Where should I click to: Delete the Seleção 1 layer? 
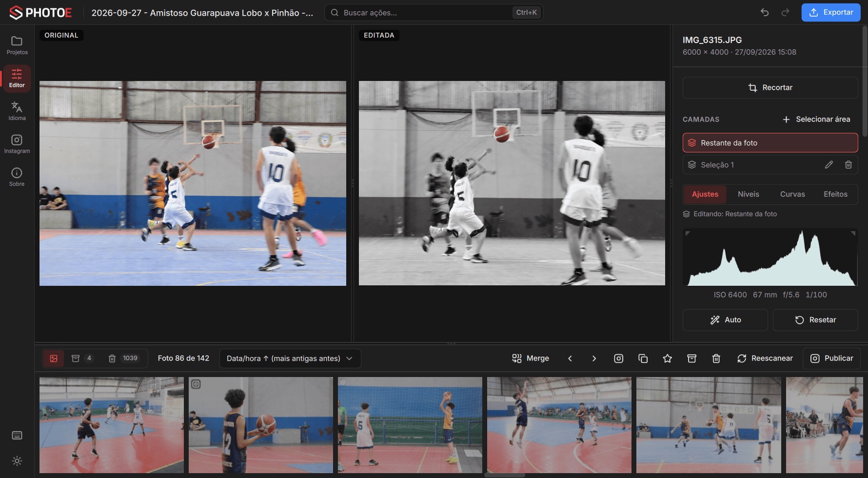coord(848,165)
